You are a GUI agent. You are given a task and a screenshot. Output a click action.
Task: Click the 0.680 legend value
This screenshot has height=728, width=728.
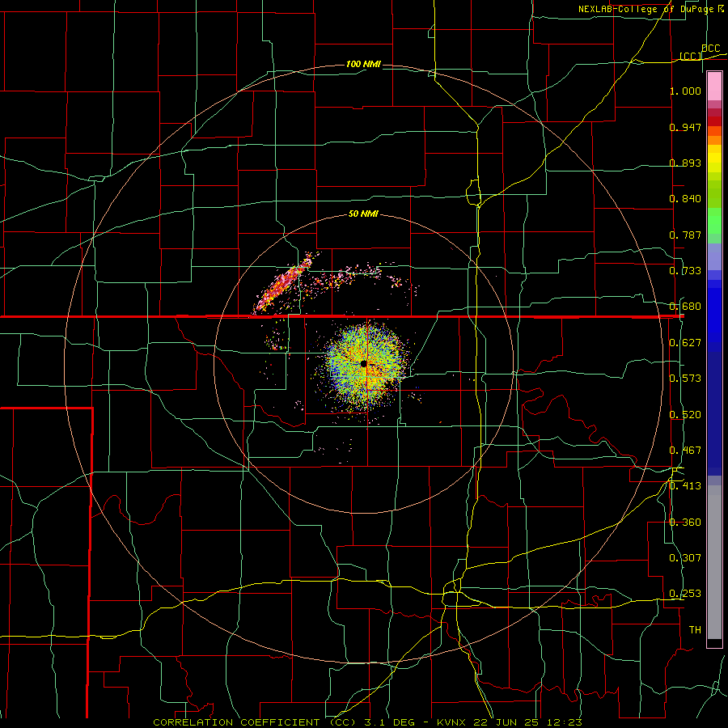click(685, 307)
